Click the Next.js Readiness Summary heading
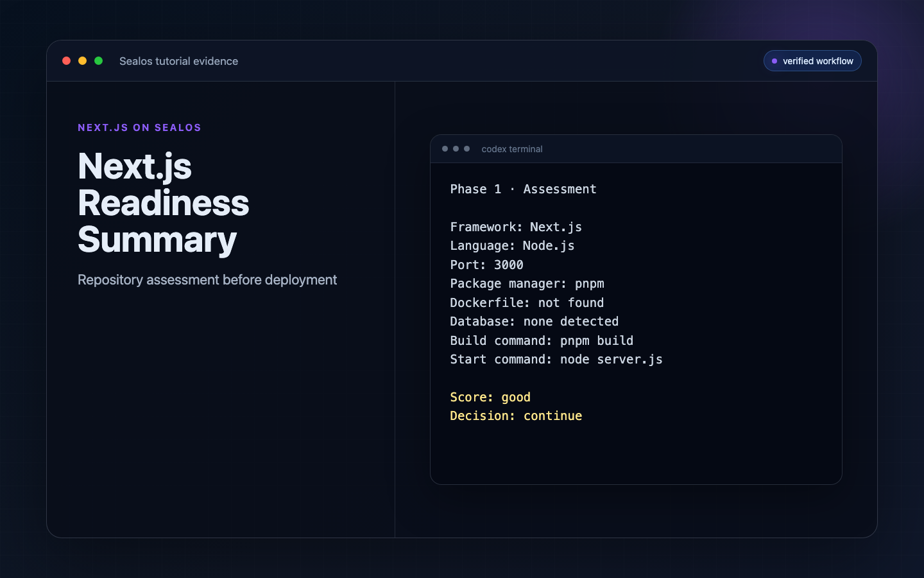Screen dimensions: 924x578 coord(163,203)
